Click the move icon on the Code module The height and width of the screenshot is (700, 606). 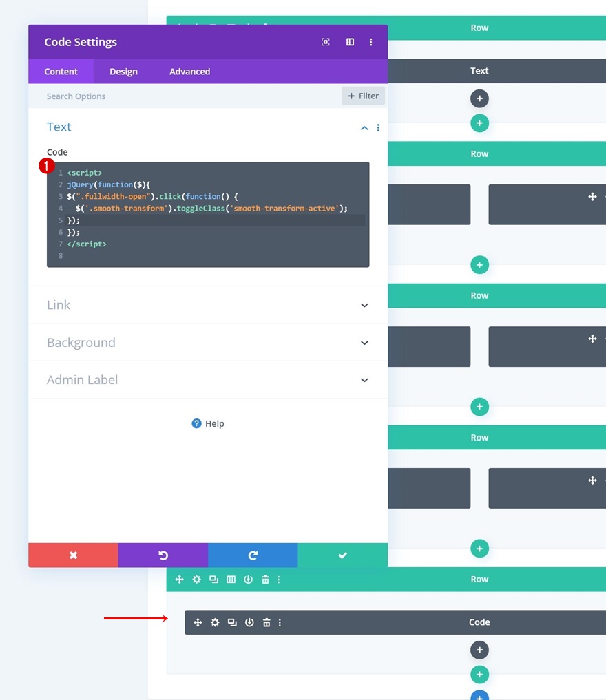coord(198,622)
